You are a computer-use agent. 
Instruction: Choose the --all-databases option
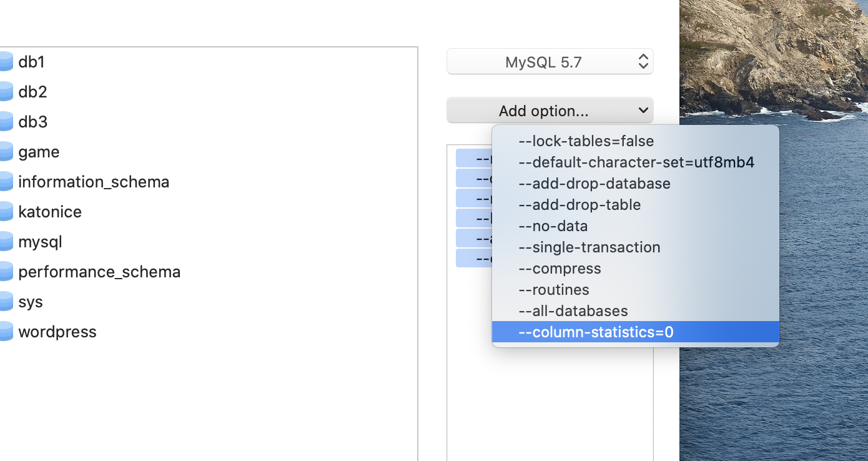573,310
